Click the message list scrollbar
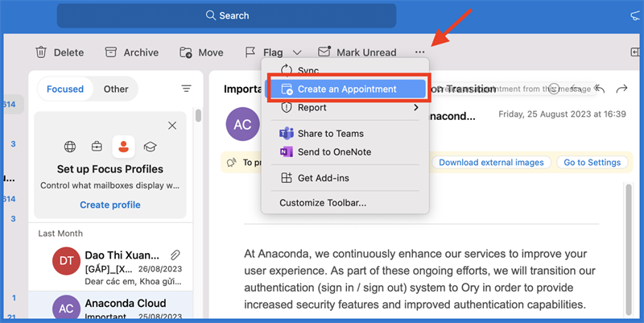644x323 pixels. click(198, 115)
